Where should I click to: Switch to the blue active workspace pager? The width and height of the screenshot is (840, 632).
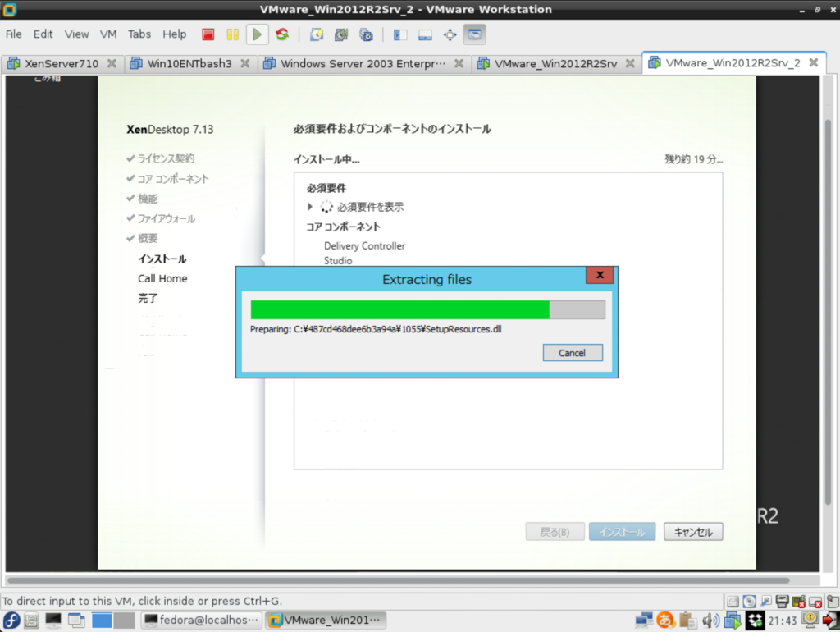click(101, 621)
